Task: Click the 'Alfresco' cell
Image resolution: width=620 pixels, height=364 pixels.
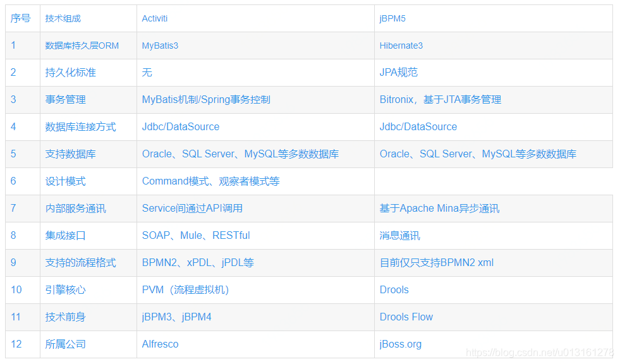Action: click(255, 344)
